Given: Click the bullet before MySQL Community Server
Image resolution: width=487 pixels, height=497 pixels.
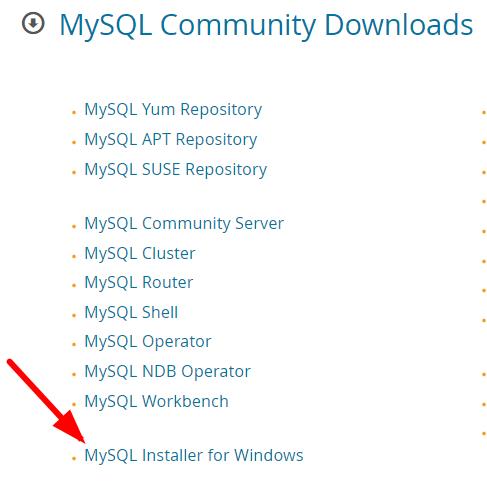Looking at the screenshot, I should coord(74,227).
